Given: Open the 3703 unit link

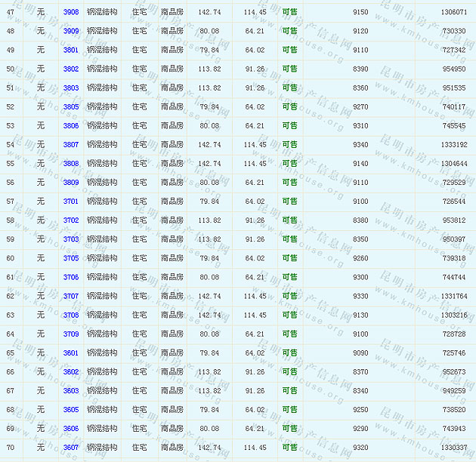Looking at the screenshot, I should [70, 239].
